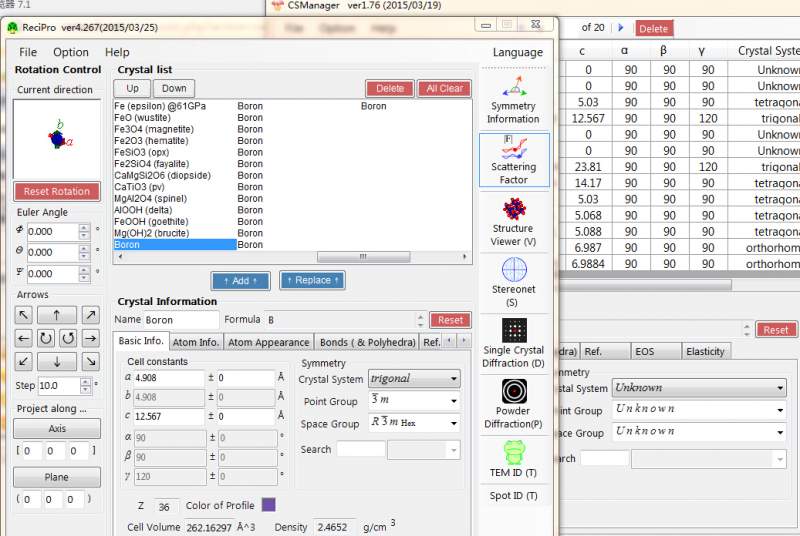800x536 pixels.
Task: Click Delete button in CSManager toolbar
Action: click(x=654, y=29)
